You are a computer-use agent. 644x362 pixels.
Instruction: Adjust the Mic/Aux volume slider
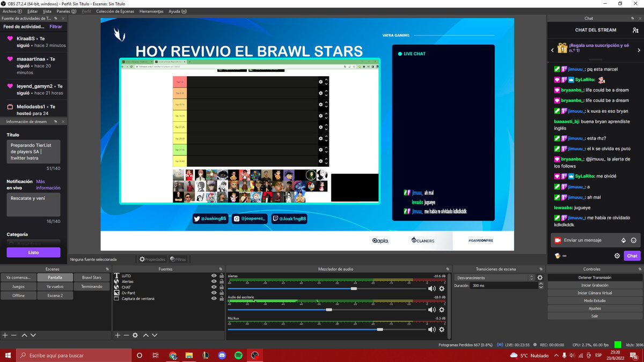(380, 330)
